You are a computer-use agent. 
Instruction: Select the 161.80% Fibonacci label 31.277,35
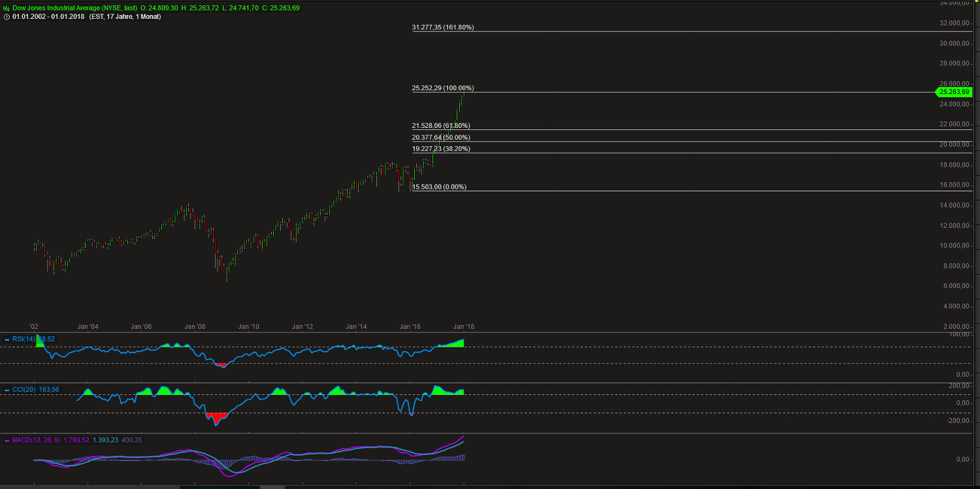(442, 27)
